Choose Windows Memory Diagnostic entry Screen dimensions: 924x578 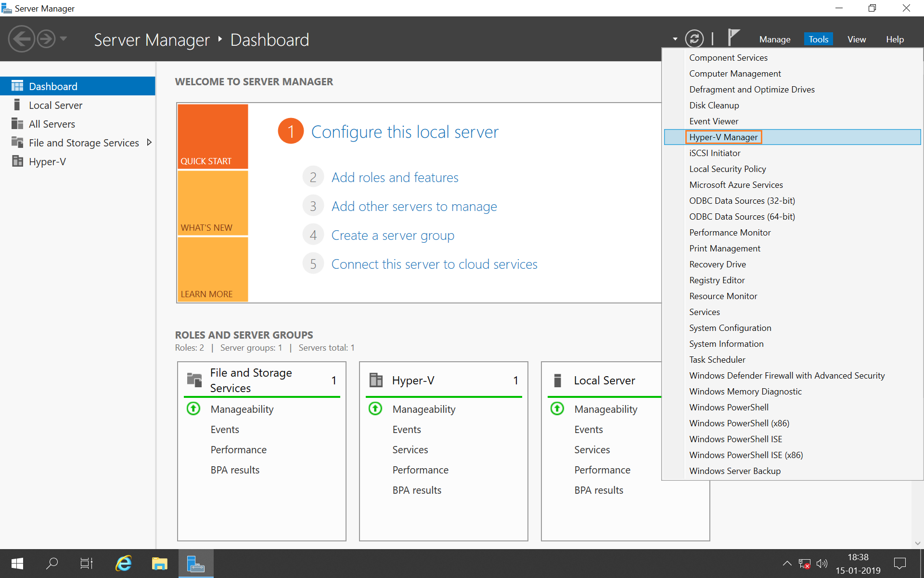click(x=792, y=392)
